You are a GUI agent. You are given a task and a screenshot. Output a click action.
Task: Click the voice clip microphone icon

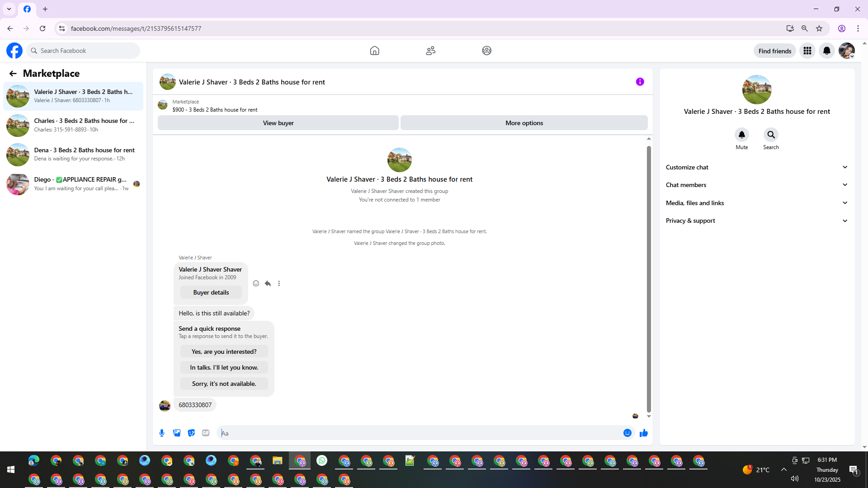(x=162, y=433)
